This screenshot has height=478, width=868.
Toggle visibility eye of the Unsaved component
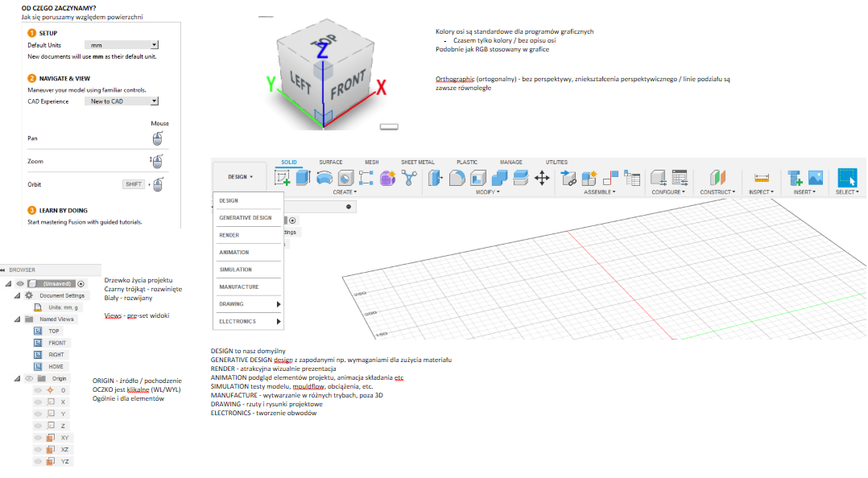click(20, 283)
